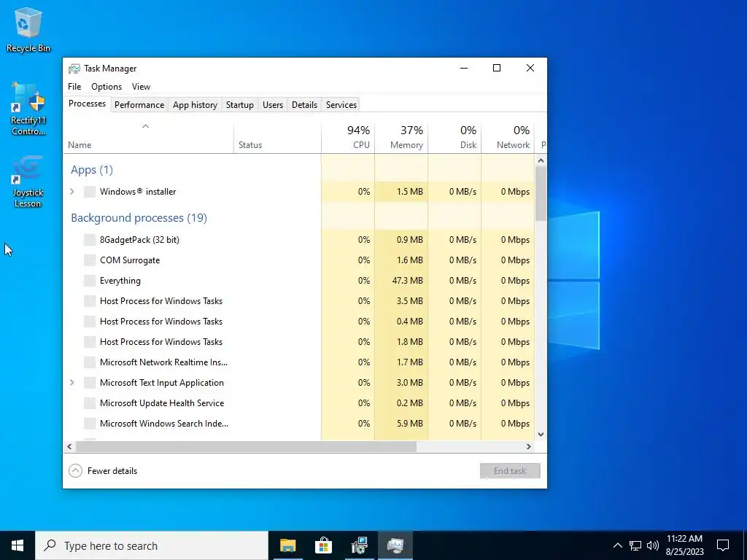Click the Everything process icon
747x560 pixels.
90,281
